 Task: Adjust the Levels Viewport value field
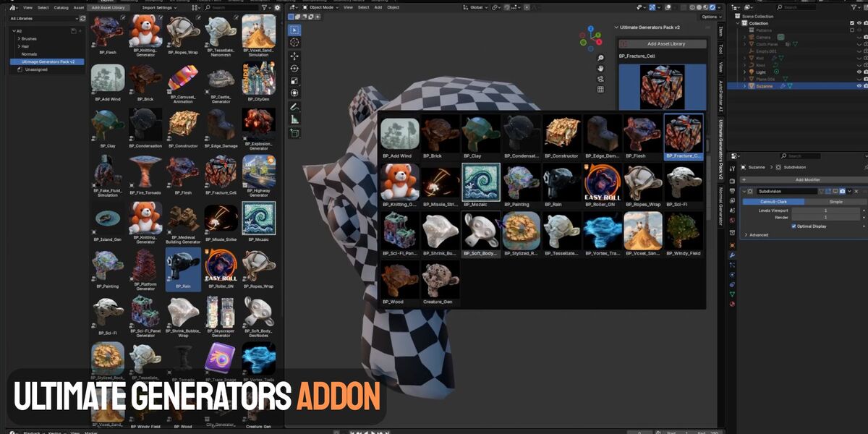pos(825,210)
